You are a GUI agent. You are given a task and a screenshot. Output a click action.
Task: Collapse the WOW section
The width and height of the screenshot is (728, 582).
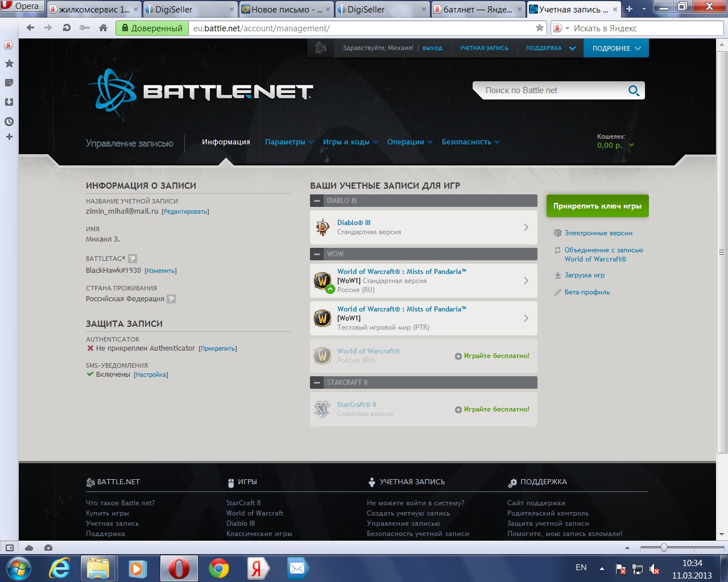pos(317,254)
